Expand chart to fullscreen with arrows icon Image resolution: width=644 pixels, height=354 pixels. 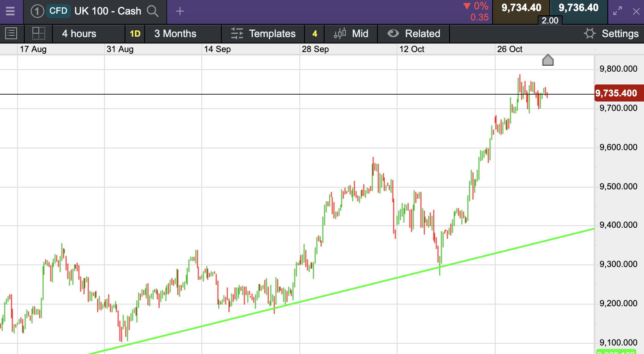[618, 12]
